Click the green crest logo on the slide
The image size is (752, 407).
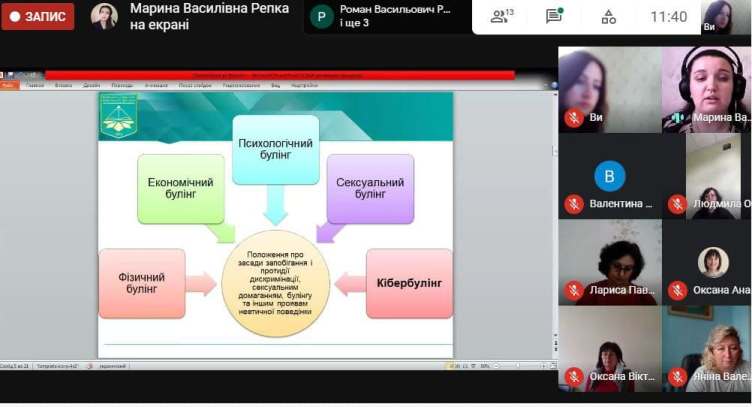119,116
